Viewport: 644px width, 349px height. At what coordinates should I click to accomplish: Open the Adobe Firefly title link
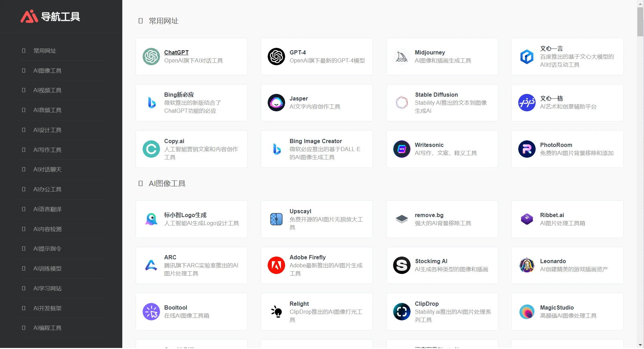pos(307,257)
